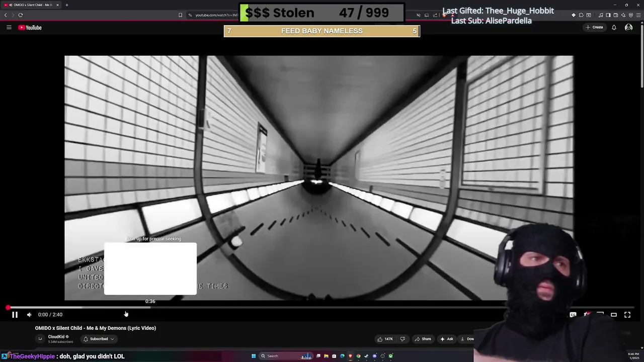Open the CloudKid channel avatar
Viewport: 644px width, 362px height.
coord(40,339)
